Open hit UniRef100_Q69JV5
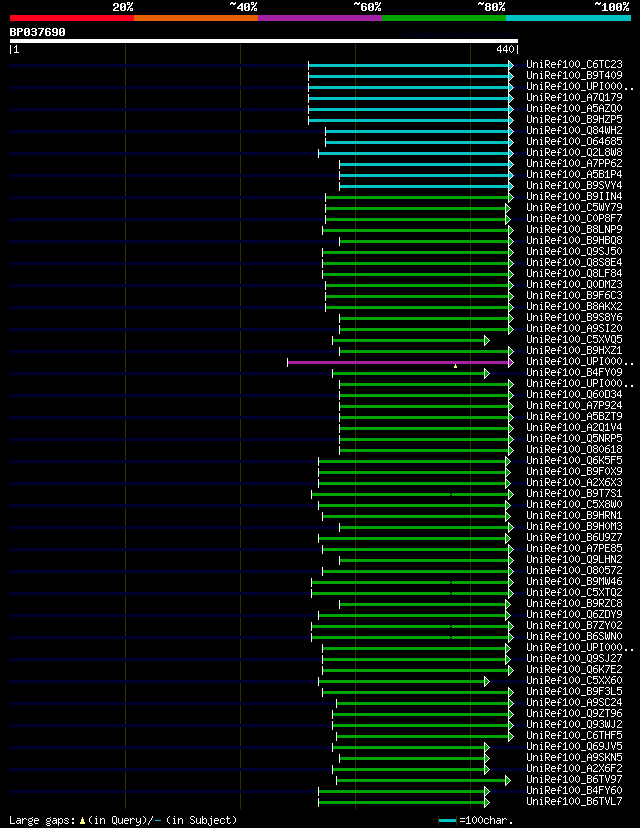The image size is (640, 828). [575, 746]
